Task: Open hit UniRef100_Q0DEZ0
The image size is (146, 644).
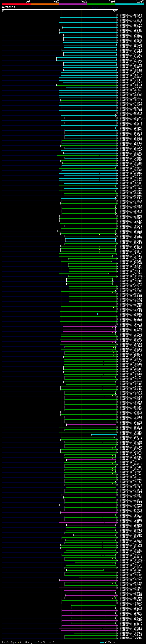Action: [x=131, y=35]
